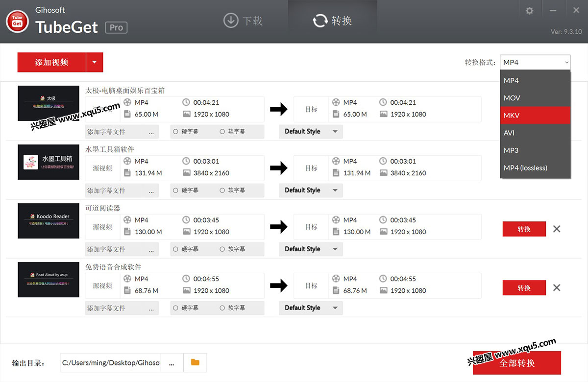Click the 添加视频 button
The width and height of the screenshot is (588, 382).
[51, 62]
